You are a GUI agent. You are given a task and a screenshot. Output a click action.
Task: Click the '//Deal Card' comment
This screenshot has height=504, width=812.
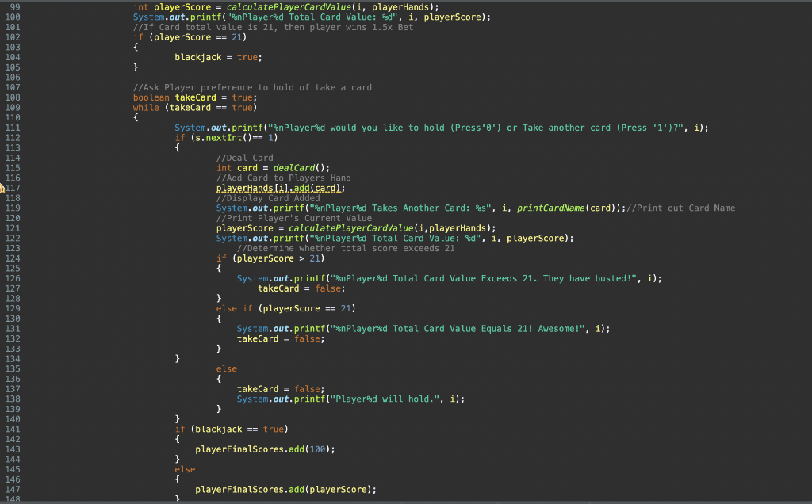[244, 158]
